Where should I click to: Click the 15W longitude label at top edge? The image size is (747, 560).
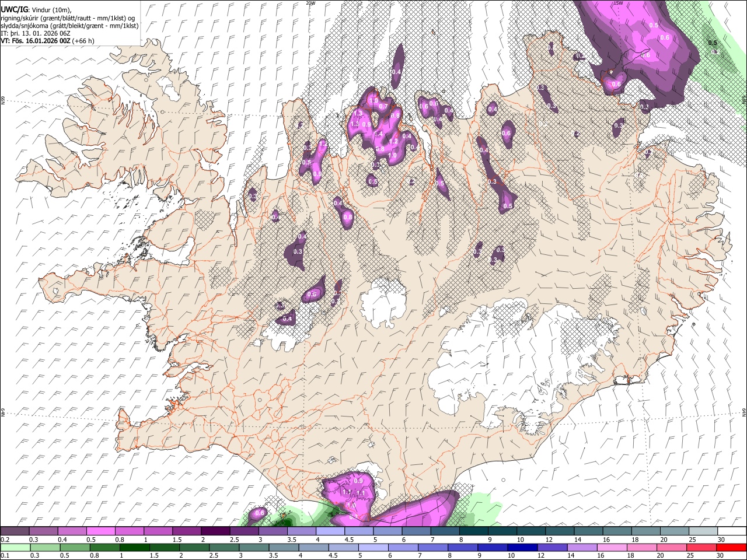tap(619, 3)
